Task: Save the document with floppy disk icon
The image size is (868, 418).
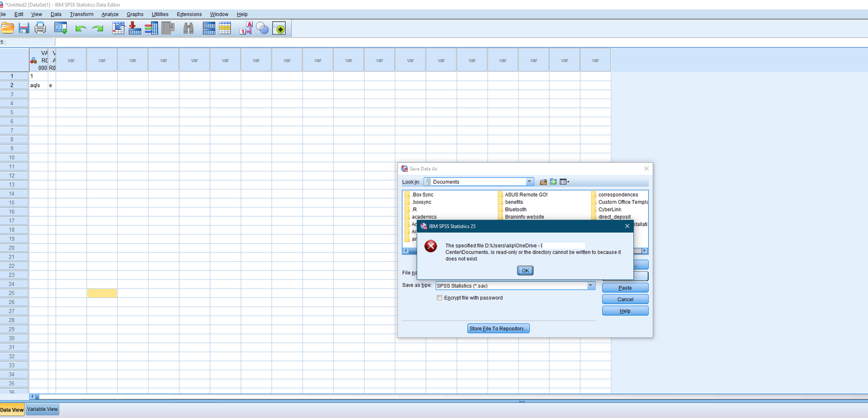Action: [24, 28]
